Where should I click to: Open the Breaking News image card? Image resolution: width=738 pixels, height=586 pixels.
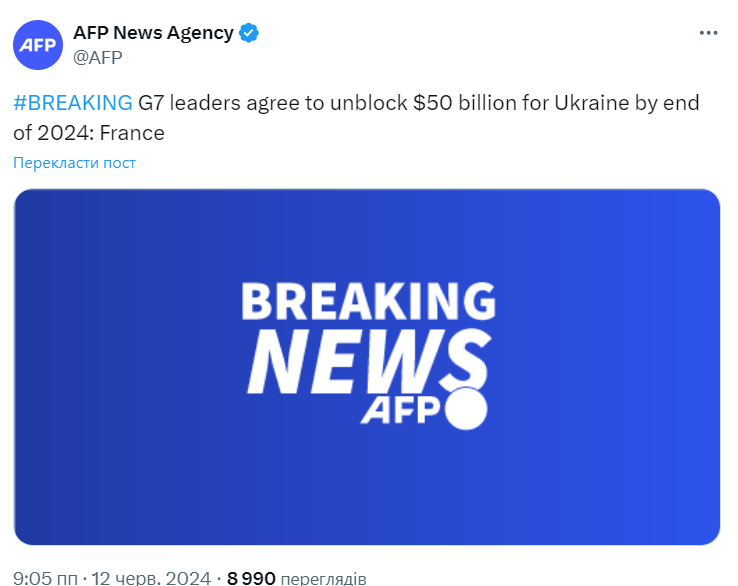[367, 367]
